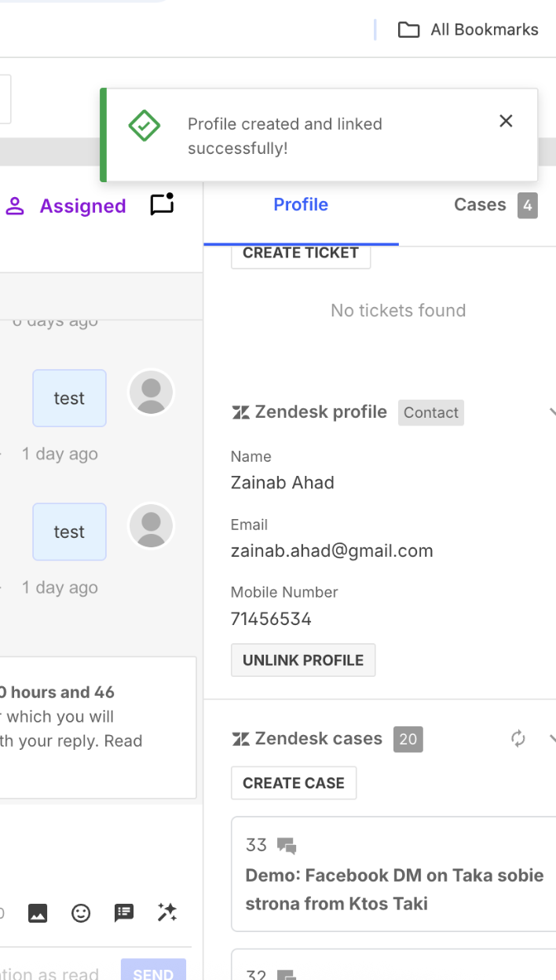This screenshot has width=556, height=980.
Task: Click the SEND button
Action: pyautogui.click(x=153, y=971)
